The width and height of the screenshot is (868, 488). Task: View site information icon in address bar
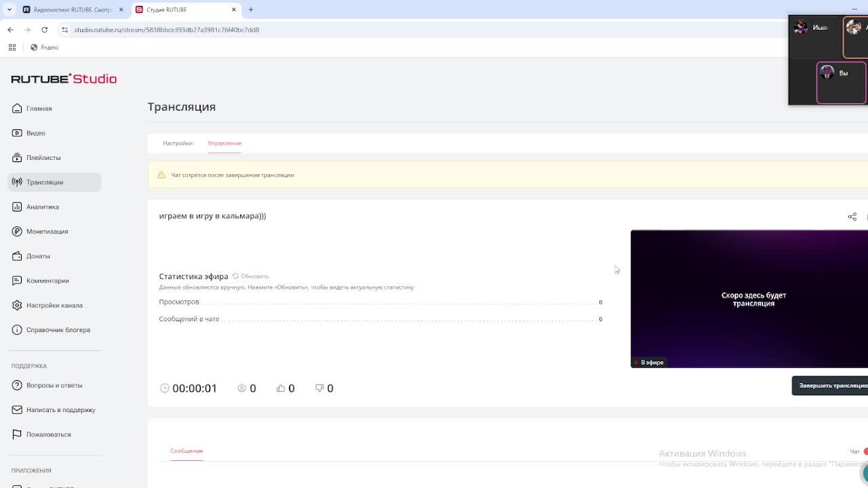point(64,30)
